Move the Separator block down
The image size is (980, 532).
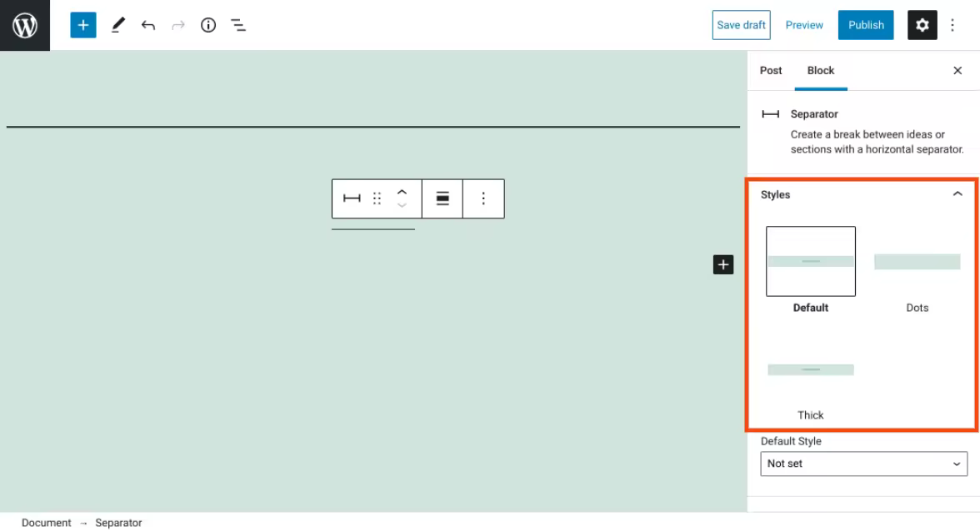402,205
